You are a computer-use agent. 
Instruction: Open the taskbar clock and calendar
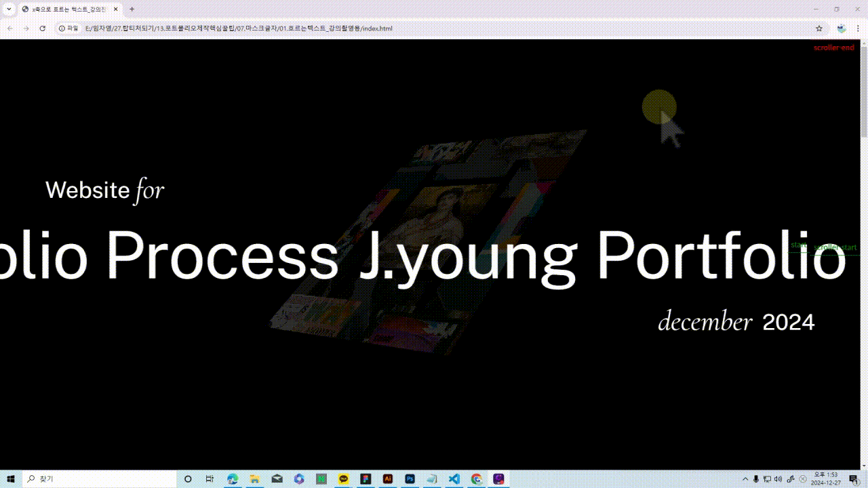825,479
